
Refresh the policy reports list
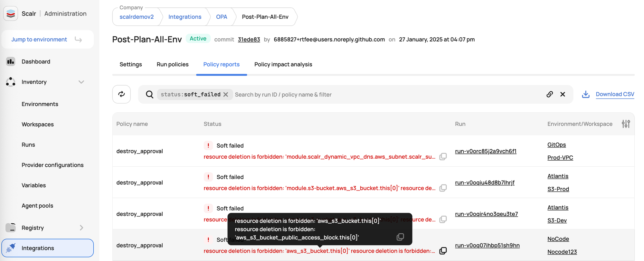(x=121, y=94)
